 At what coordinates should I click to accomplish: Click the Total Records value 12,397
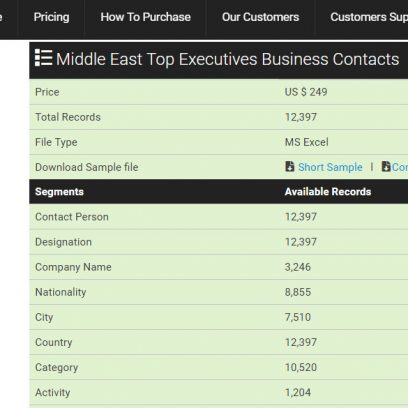pyautogui.click(x=301, y=117)
